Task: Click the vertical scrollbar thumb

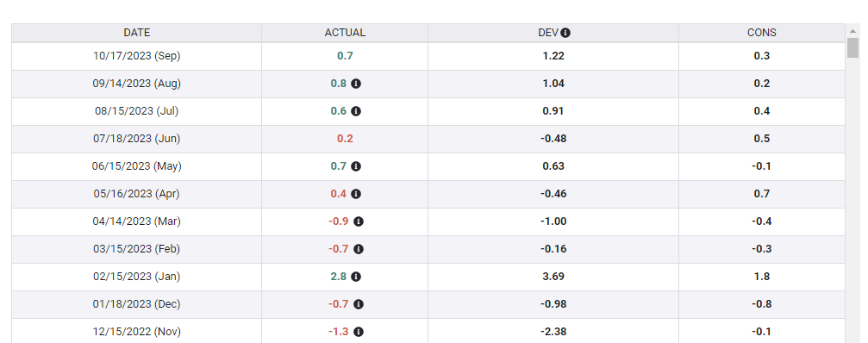Action: click(x=852, y=48)
